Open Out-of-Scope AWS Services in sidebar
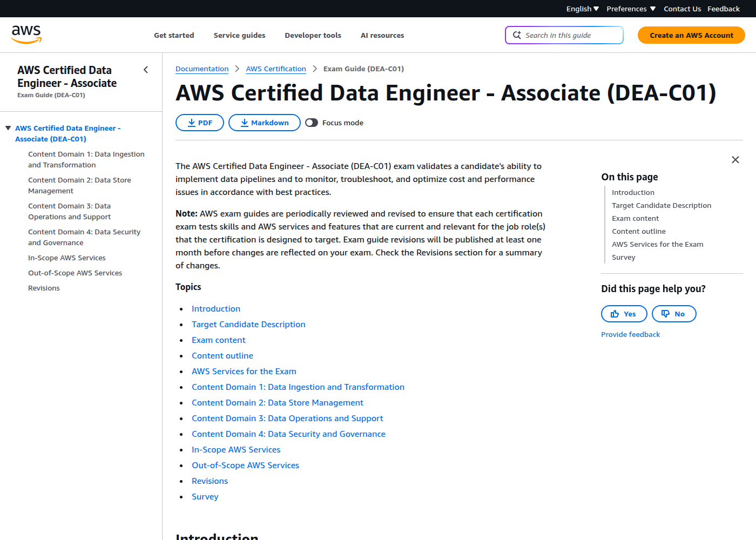This screenshot has width=756, height=540. coord(75,273)
